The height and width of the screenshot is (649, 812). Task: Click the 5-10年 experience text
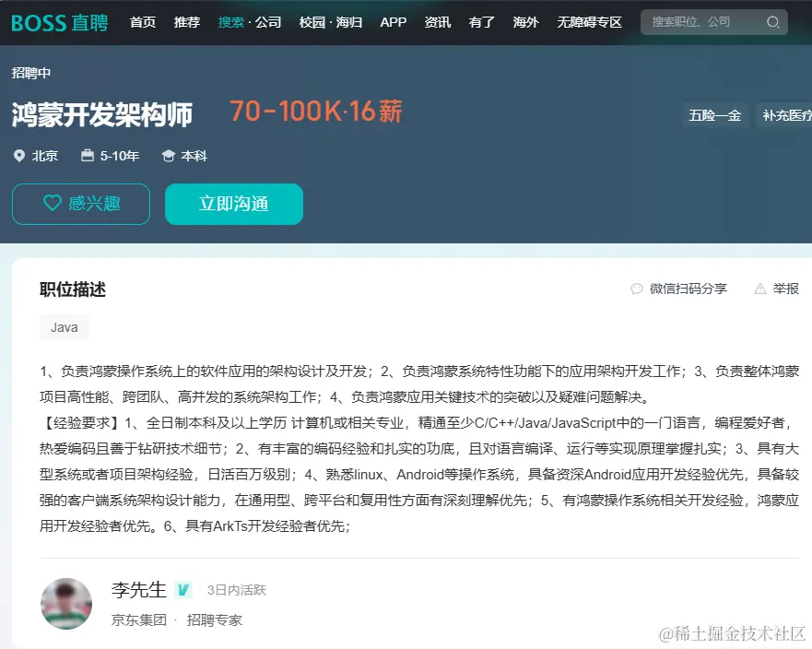[x=120, y=156]
